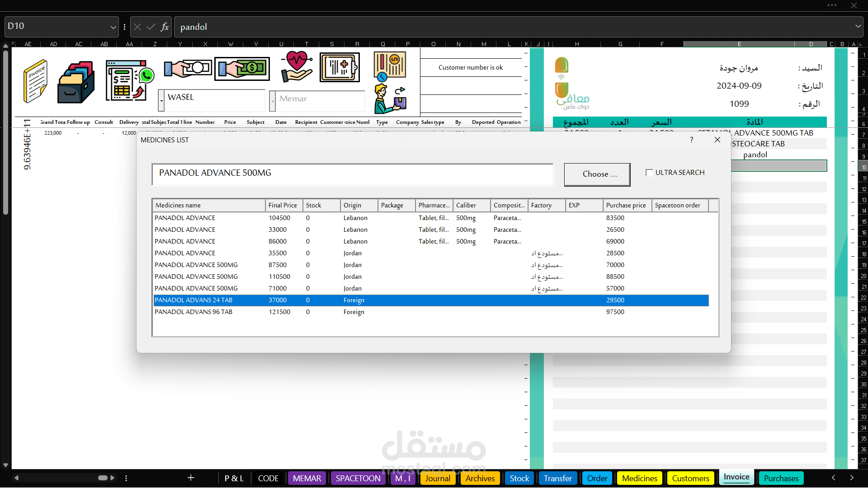The width and height of the screenshot is (868, 488).
Task: Expand the formula bar
Action: [x=858, y=27]
